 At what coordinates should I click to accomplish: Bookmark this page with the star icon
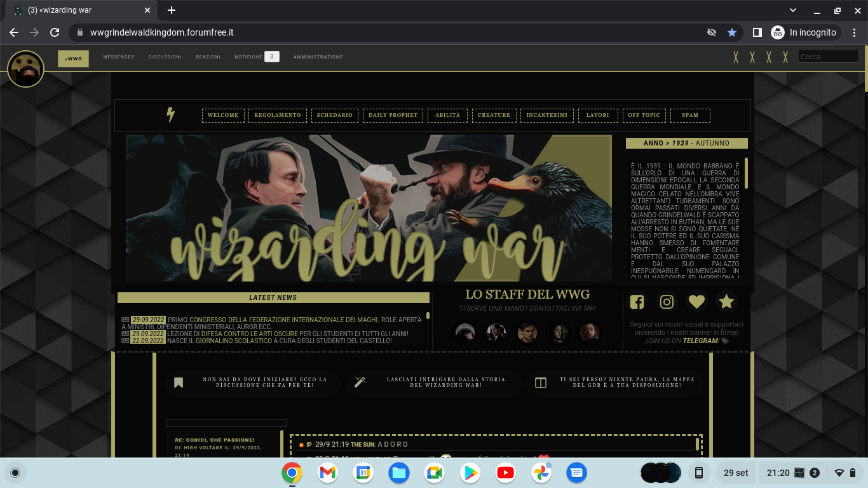point(732,32)
